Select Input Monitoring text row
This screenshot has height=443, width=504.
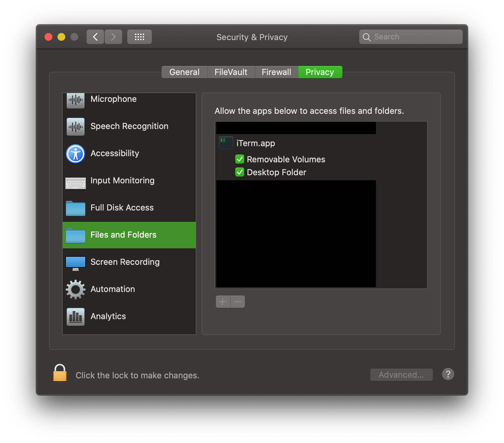(122, 180)
